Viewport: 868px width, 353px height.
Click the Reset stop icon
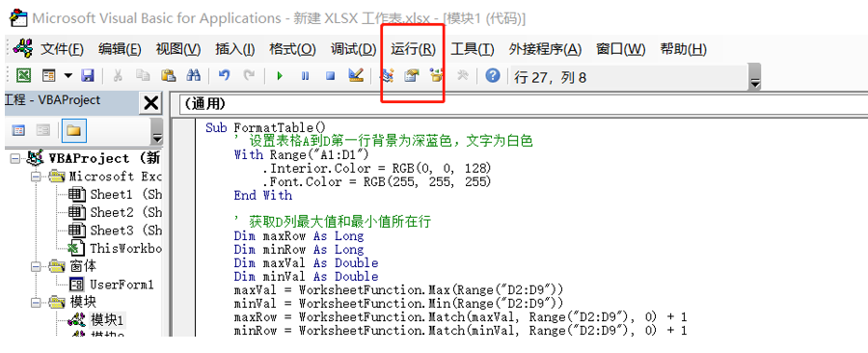tap(331, 76)
